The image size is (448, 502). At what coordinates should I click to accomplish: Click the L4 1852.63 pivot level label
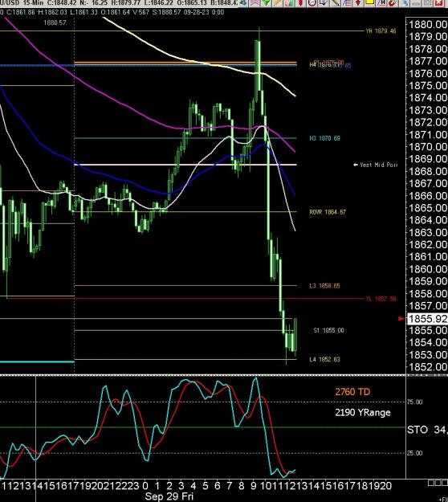(x=324, y=360)
